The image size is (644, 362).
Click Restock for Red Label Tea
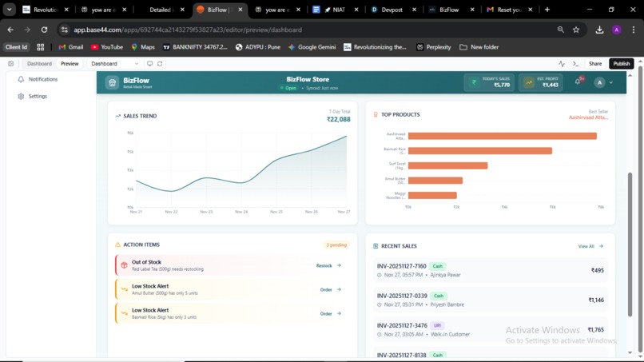click(x=328, y=265)
